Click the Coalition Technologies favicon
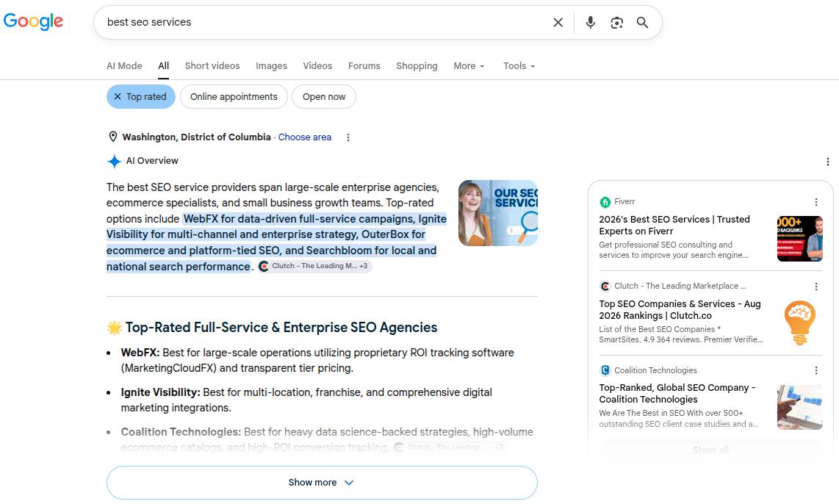Image resolution: width=839 pixels, height=504 pixels. (x=605, y=370)
